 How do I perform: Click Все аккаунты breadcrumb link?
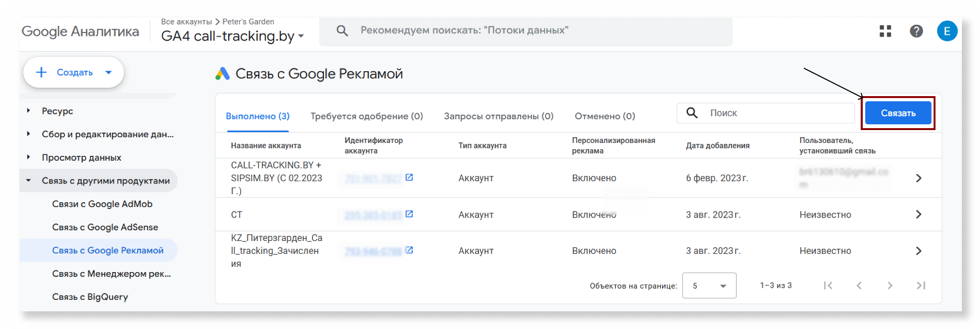[187, 22]
